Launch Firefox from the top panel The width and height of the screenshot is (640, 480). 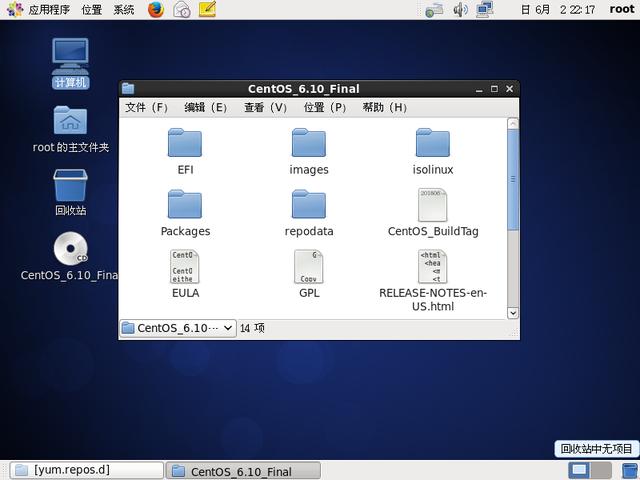pyautogui.click(x=156, y=9)
